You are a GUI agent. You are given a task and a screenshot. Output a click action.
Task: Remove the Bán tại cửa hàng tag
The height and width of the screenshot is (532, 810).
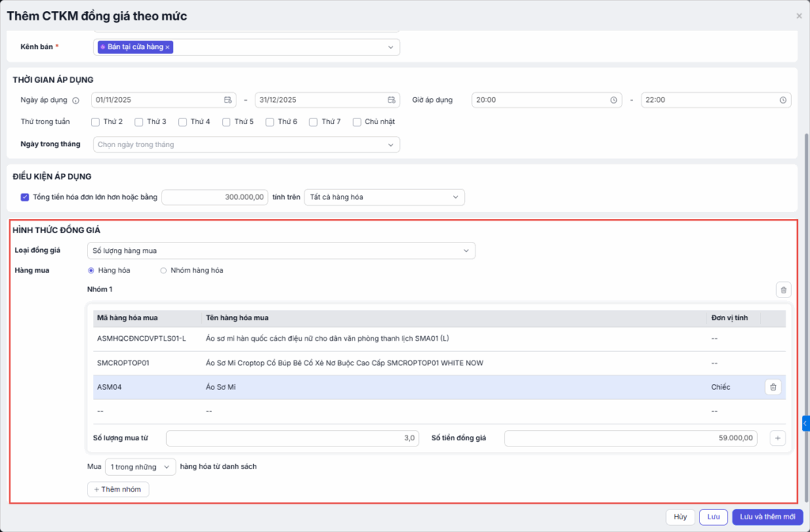[168, 47]
